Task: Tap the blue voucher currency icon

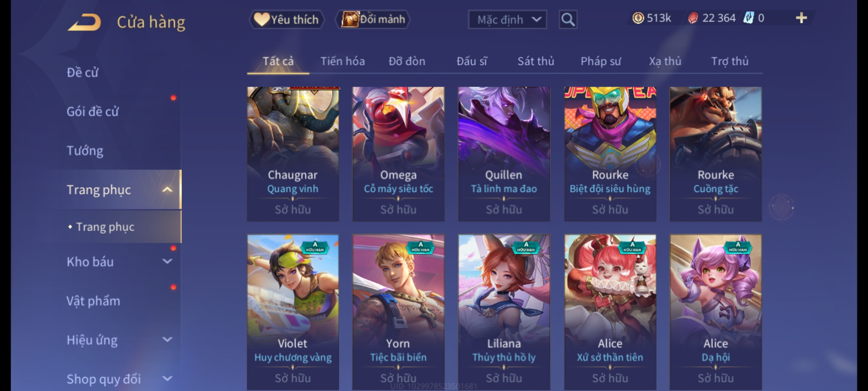Action: [748, 18]
